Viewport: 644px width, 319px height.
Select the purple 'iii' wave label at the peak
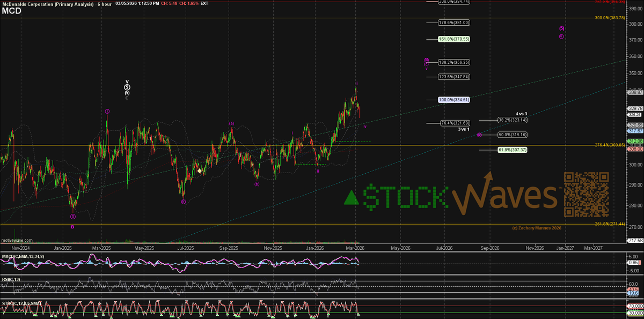pos(356,84)
